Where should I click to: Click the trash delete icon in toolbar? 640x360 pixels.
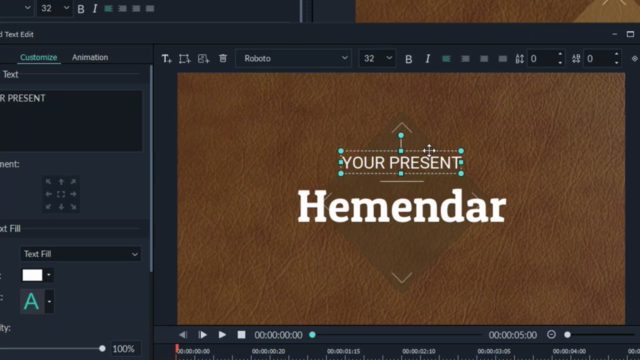[223, 58]
